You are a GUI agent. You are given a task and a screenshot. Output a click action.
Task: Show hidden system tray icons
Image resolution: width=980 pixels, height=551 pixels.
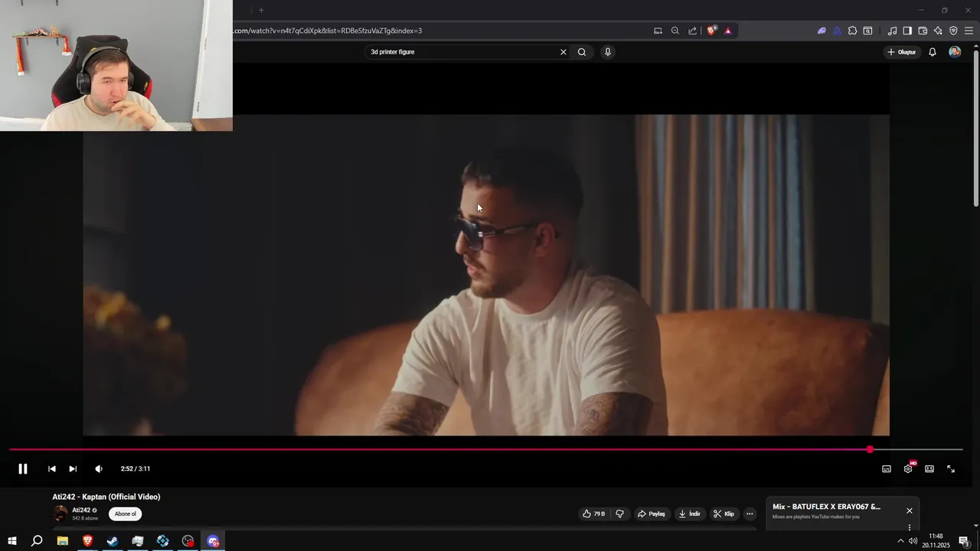click(x=900, y=541)
